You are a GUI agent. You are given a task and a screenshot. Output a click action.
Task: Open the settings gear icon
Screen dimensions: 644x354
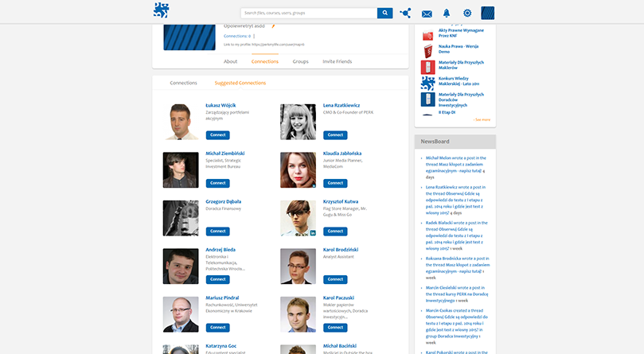coord(467,14)
